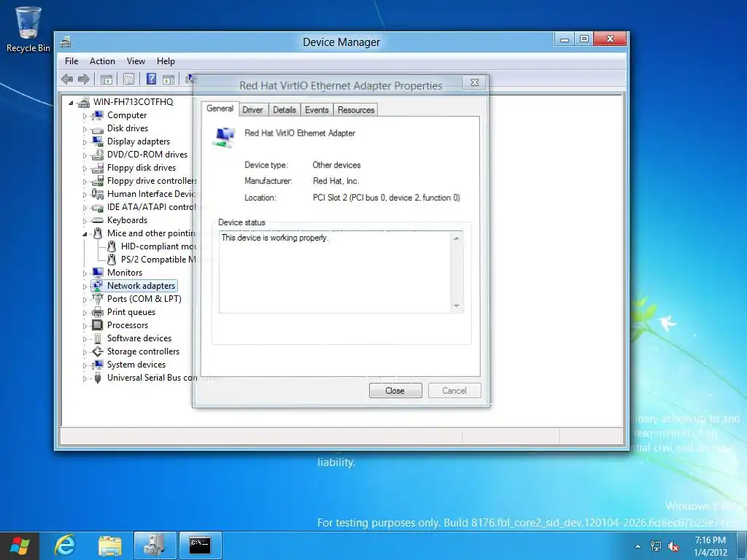Viewport: 747px width, 560px height.
Task: Select the Ports (COM & LPT) icon
Action: click(x=98, y=298)
